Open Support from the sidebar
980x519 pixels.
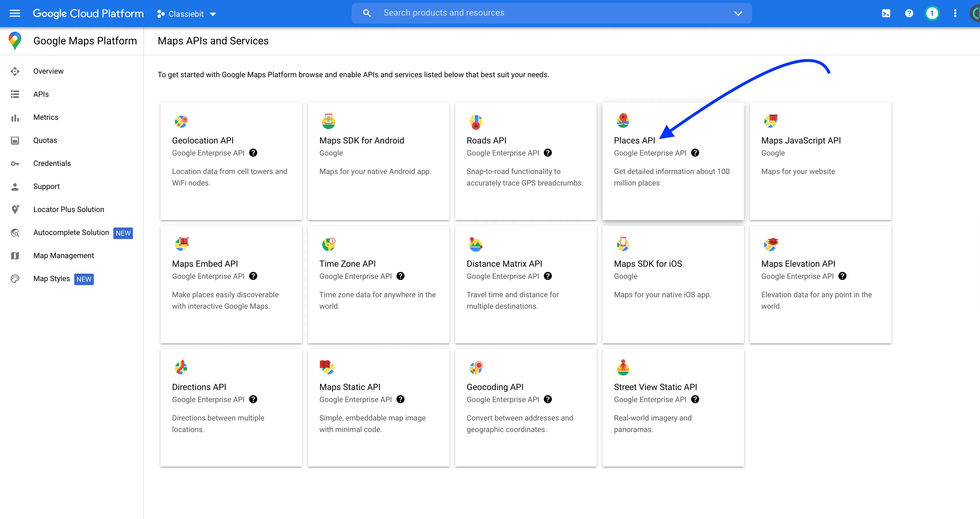(x=46, y=186)
